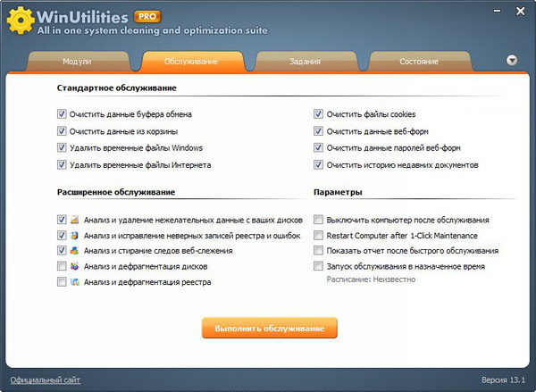Enable Restart Computer after 1-Click Maintenance
This screenshot has width=536, height=392.
coord(318,235)
